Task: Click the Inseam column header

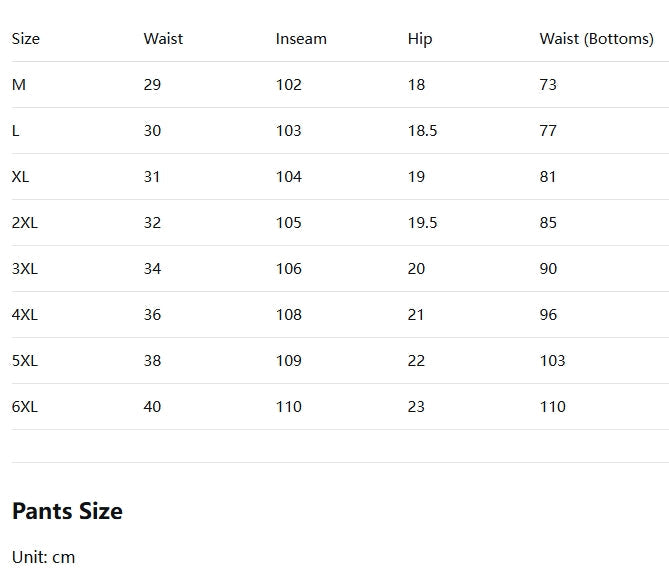Action: pos(301,39)
